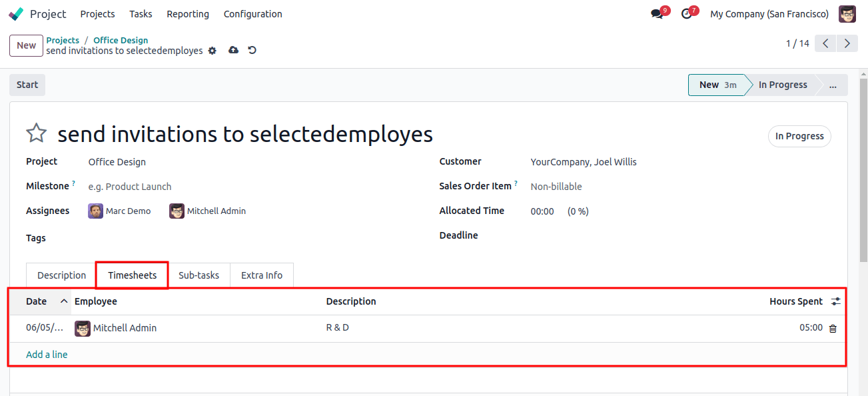Open the Reporting menu

tap(188, 14)
